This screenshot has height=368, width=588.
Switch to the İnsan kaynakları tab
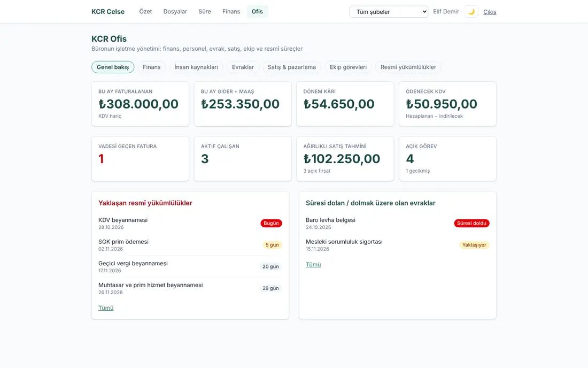(196, 67)
